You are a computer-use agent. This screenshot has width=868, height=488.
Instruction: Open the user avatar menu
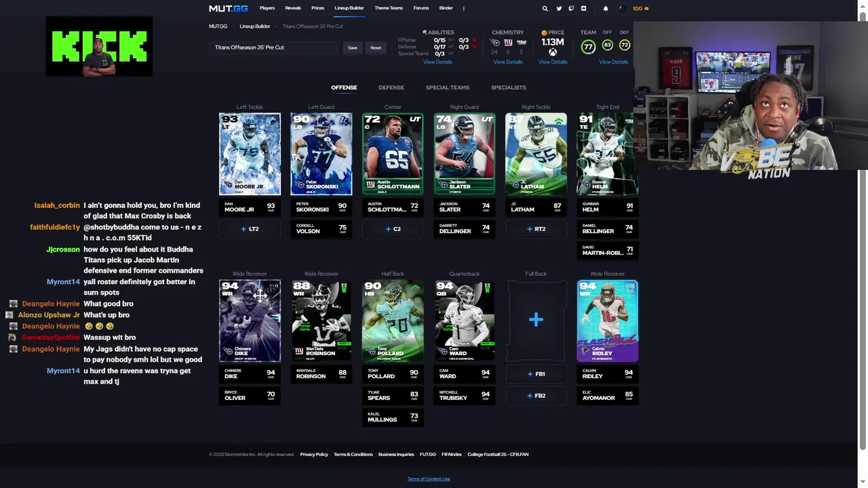[x=623, y=8]
